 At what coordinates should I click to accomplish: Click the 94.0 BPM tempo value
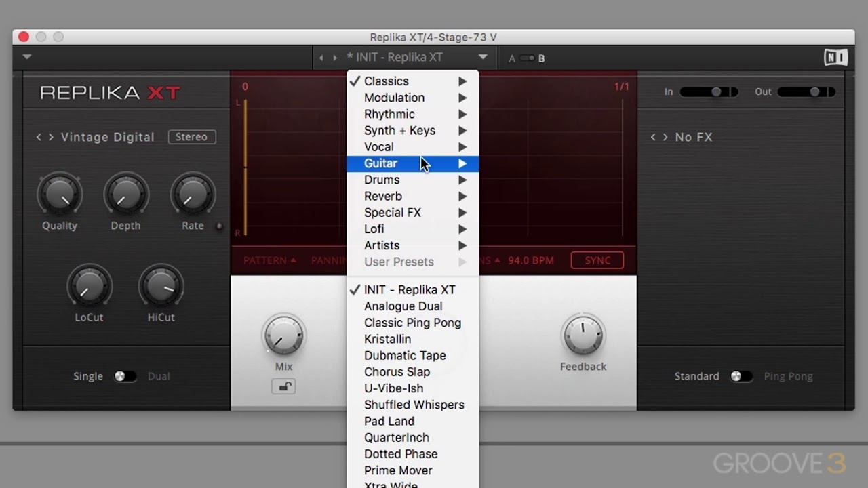tap(531, 260)
